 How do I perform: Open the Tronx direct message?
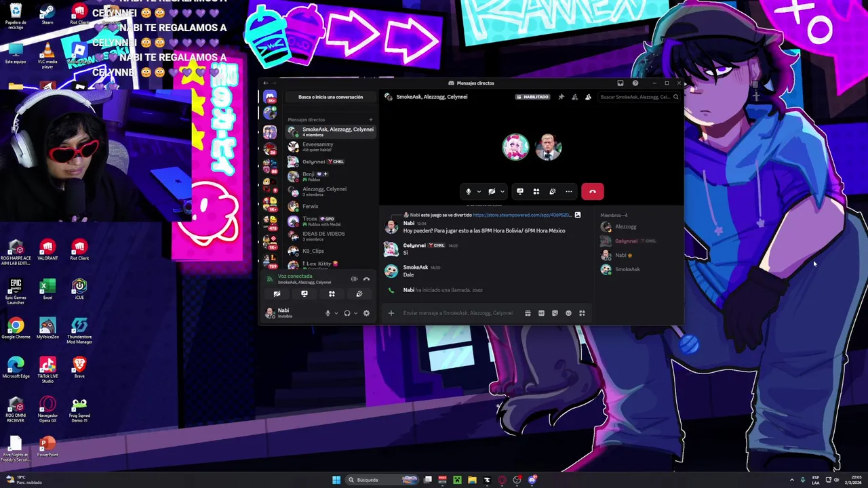(330, 221)
